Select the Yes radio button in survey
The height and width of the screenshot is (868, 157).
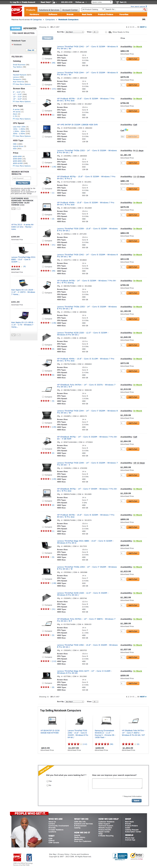tap(47, 781)
